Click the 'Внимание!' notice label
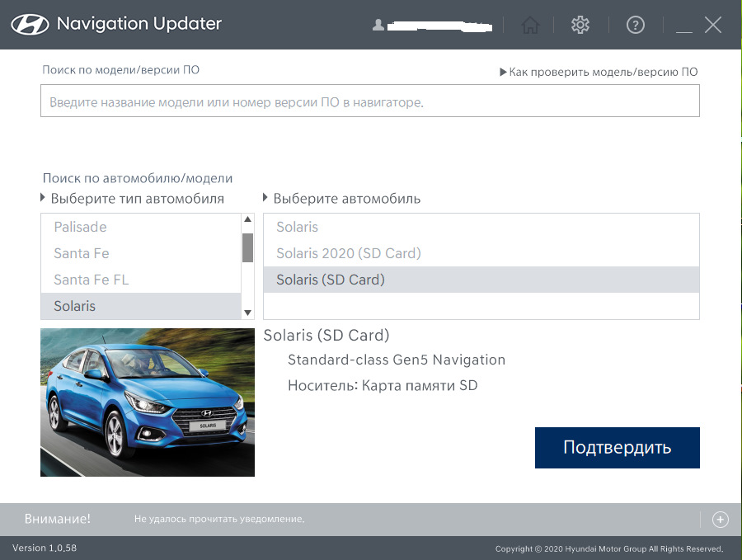 pyautogui.click(x=57, y=519)
